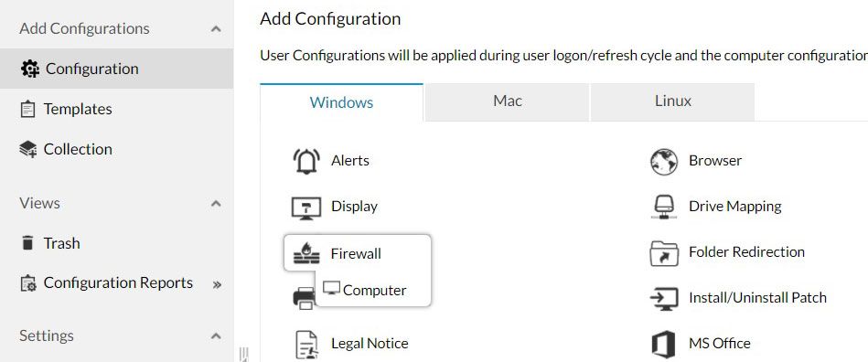Collapse the Settings section chevron

[216, 336]
